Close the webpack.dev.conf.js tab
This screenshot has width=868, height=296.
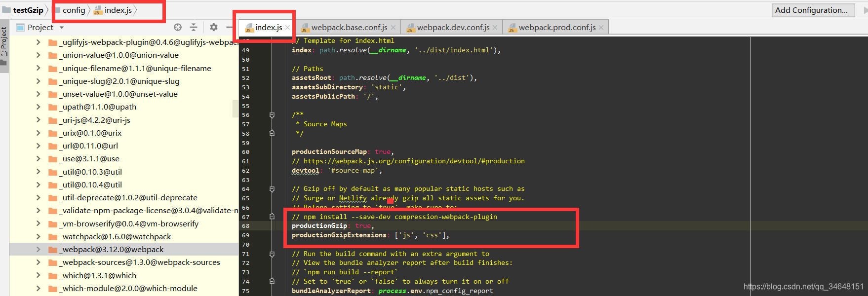495,28
